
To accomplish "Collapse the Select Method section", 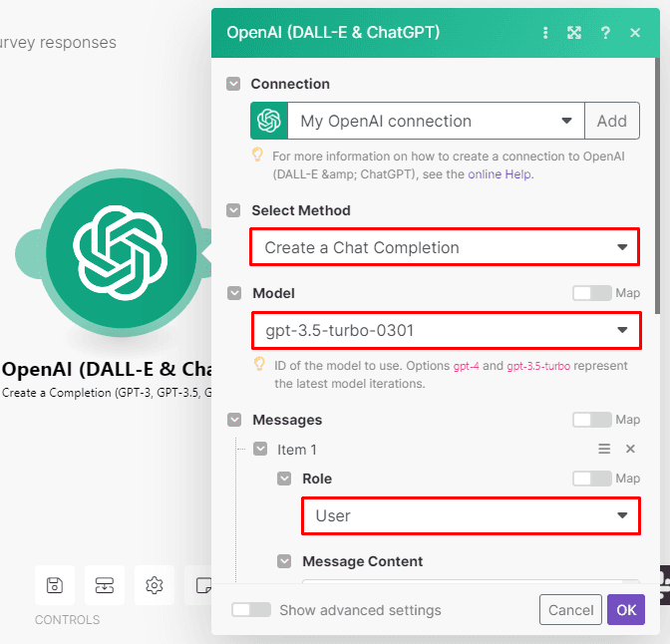I will tap(233, 210).
